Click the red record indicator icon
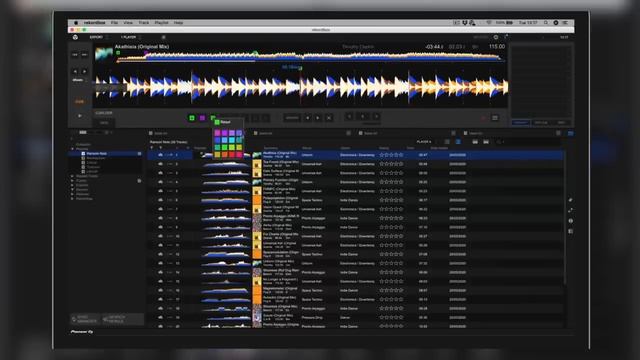640x360 pixels. tap(483, 118)
